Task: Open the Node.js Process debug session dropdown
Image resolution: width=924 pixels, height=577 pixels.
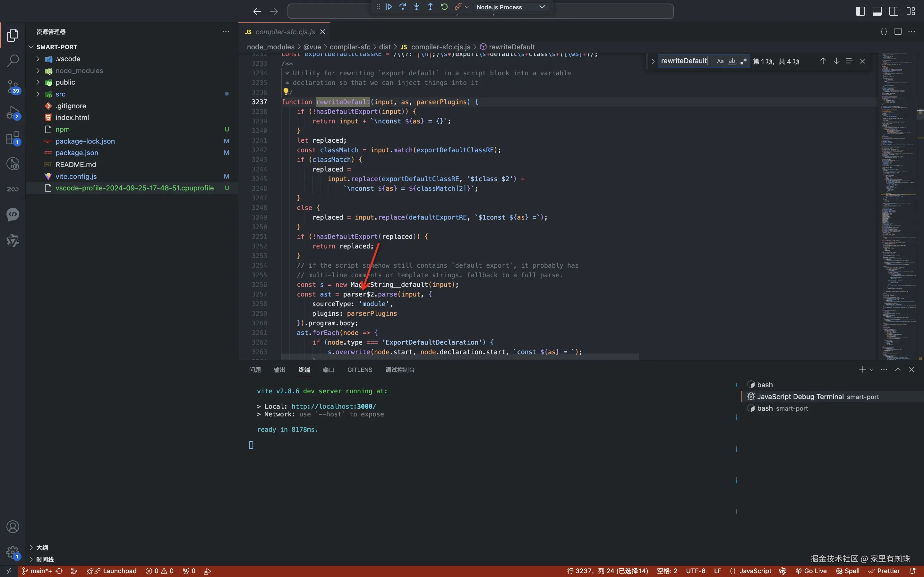Action: [510, 7]
